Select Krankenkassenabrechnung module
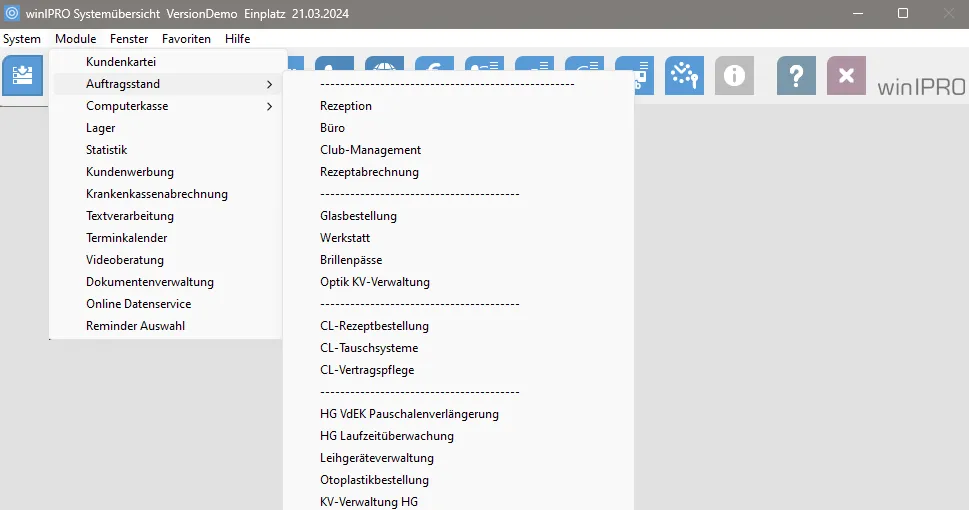969x510 pixels. coord(157,194)
